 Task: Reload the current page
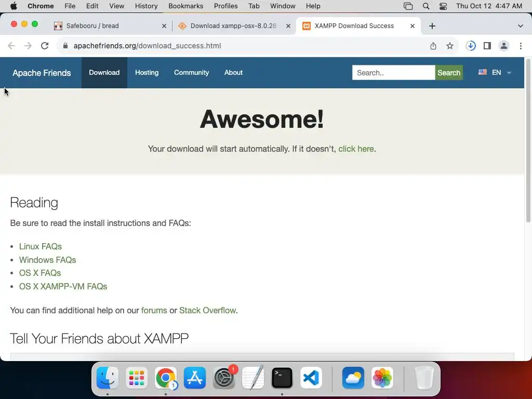click(45, 46)
